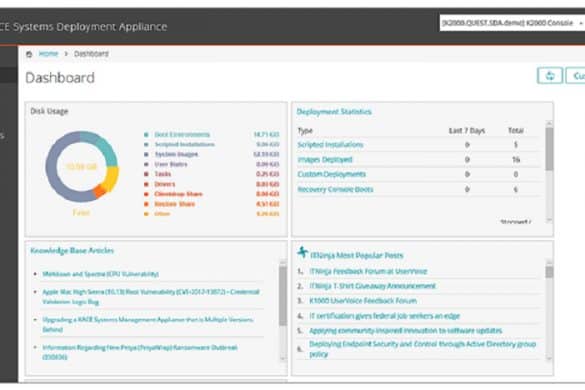This screenshot has height=390, width=585.
Task: Click the Disk Usage widget title
Action: [49, 111]
